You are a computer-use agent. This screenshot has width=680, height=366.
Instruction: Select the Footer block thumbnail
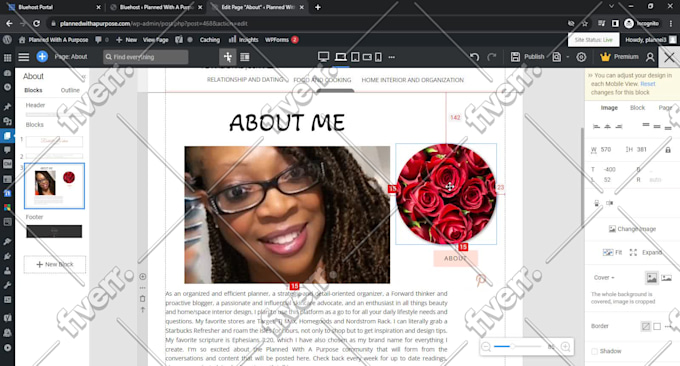[x=54, y=231]
